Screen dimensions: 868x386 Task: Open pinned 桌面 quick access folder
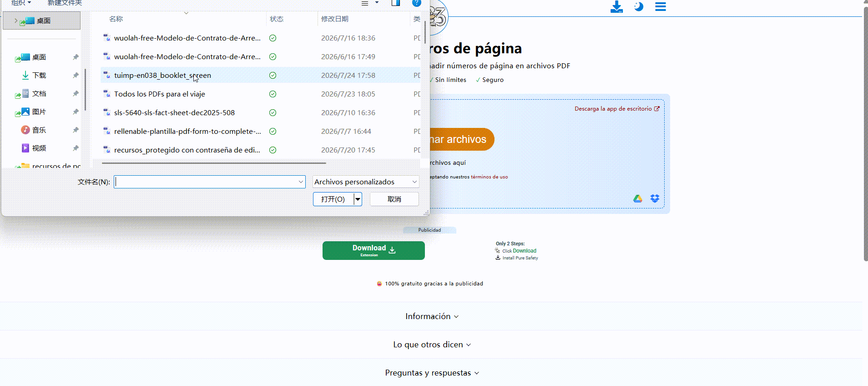[39, 57]
